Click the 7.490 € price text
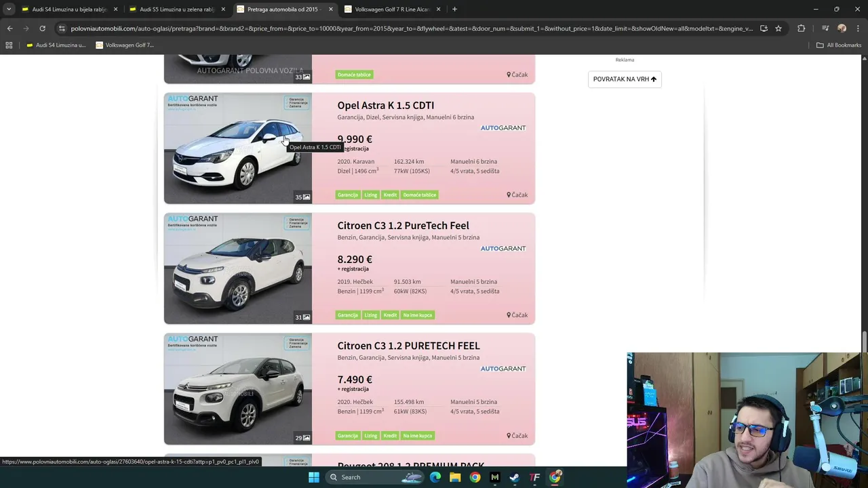This screenshot has width=868, height=488. [355, 380]
